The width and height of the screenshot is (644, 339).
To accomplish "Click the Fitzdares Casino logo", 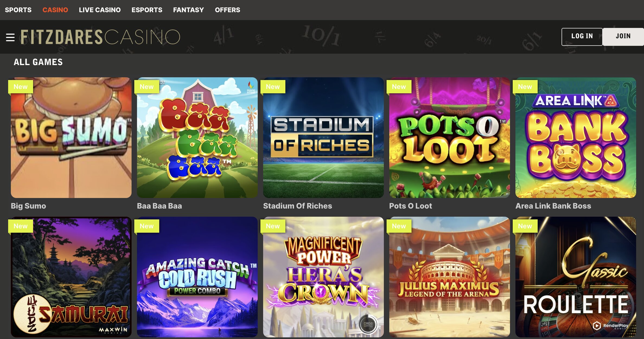I will [x=100, y=37].
